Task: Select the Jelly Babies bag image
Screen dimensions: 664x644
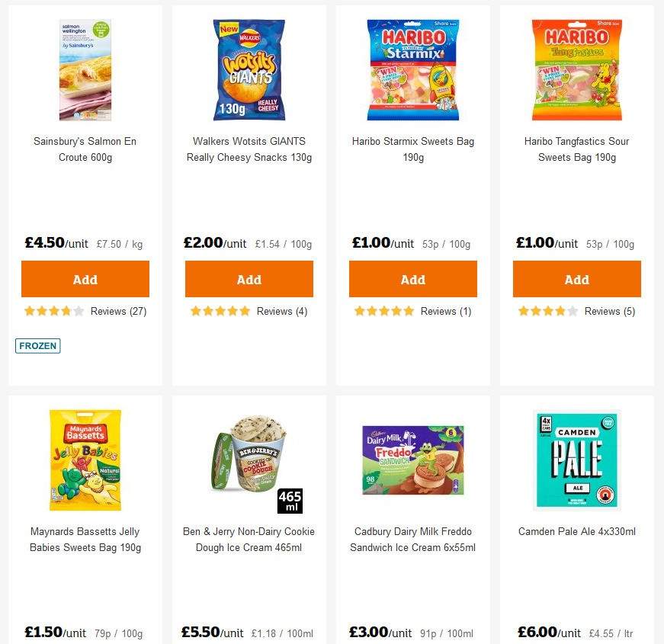Action: [x=85, y=459]
